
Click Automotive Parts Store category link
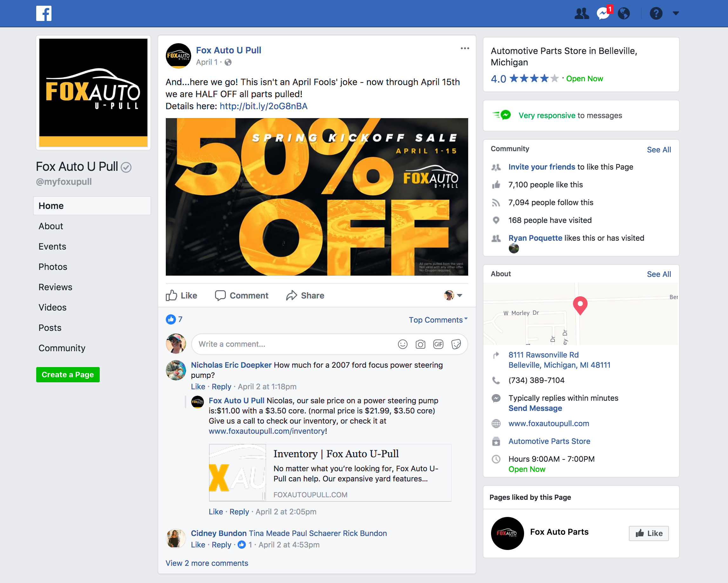549,441
